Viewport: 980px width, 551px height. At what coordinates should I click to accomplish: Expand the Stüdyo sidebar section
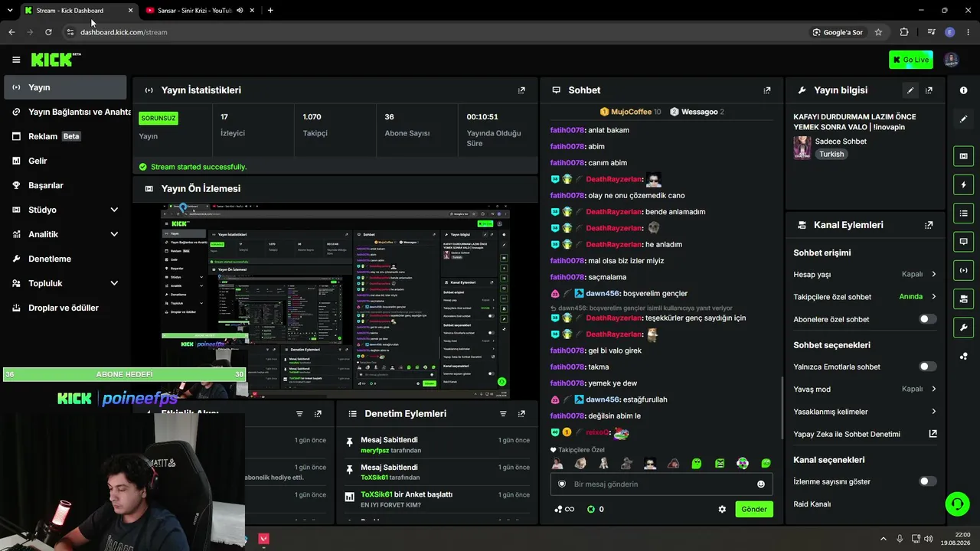[x=114, y=210]
